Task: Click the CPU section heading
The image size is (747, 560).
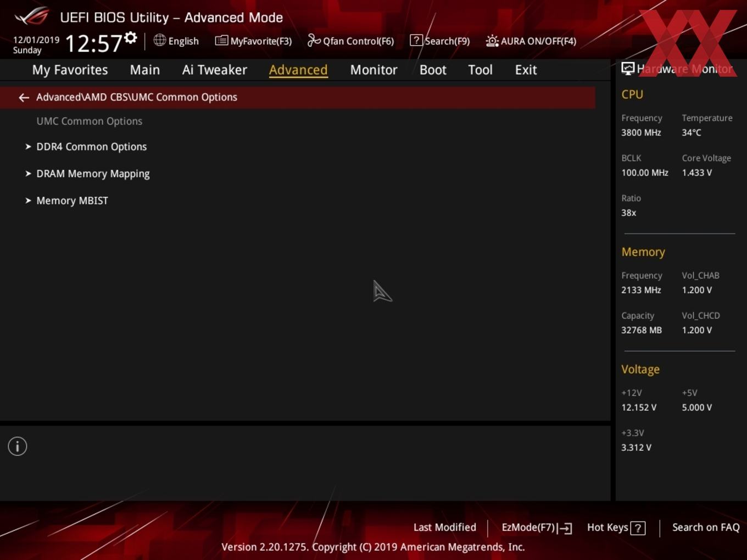Action: coord(632,94)
